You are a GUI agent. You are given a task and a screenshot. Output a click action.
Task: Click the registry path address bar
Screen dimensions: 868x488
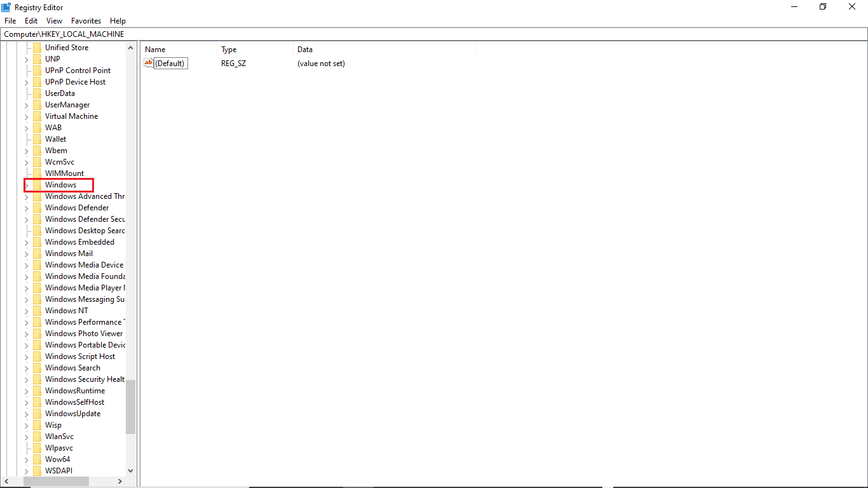[434, 34]
